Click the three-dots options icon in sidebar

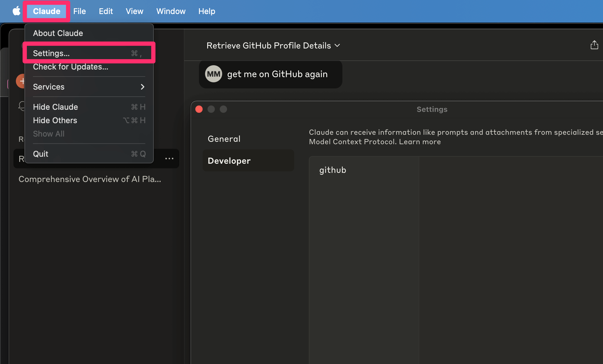click(x=169, y=159)
